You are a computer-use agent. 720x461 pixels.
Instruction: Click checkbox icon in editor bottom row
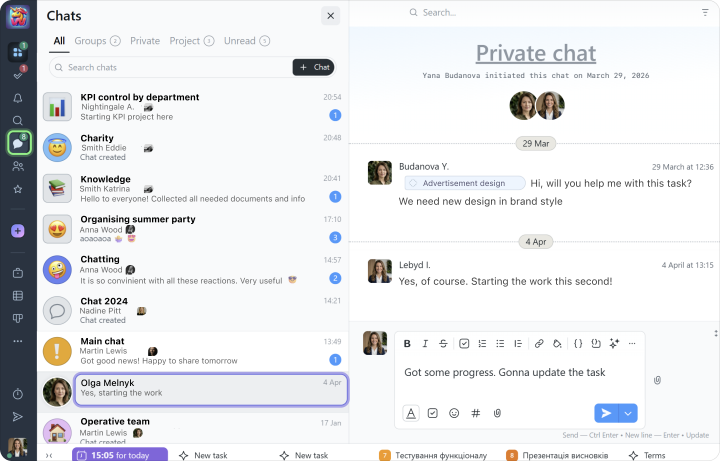(x=433, y=413)
